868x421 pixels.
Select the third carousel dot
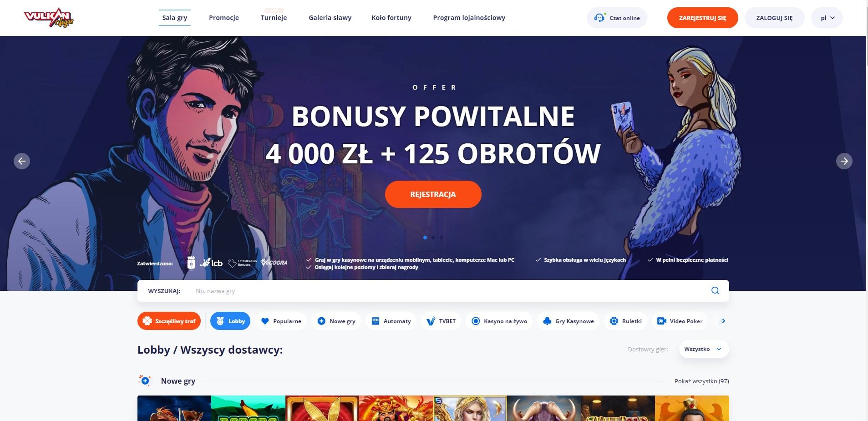pyautogui.click(x=442, y=238)
